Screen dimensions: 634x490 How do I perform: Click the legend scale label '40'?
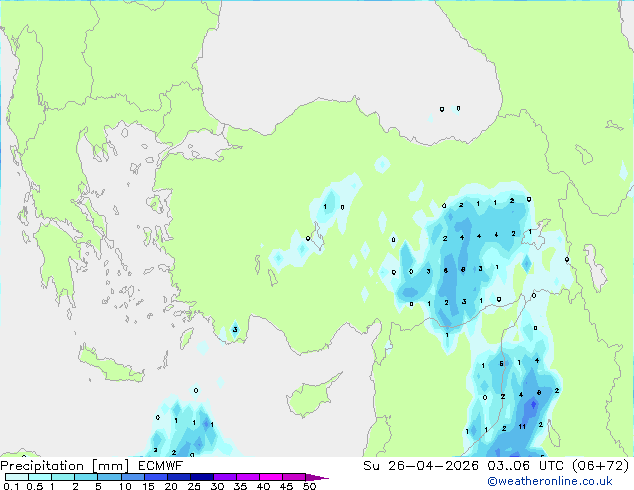tap(263, 486)
